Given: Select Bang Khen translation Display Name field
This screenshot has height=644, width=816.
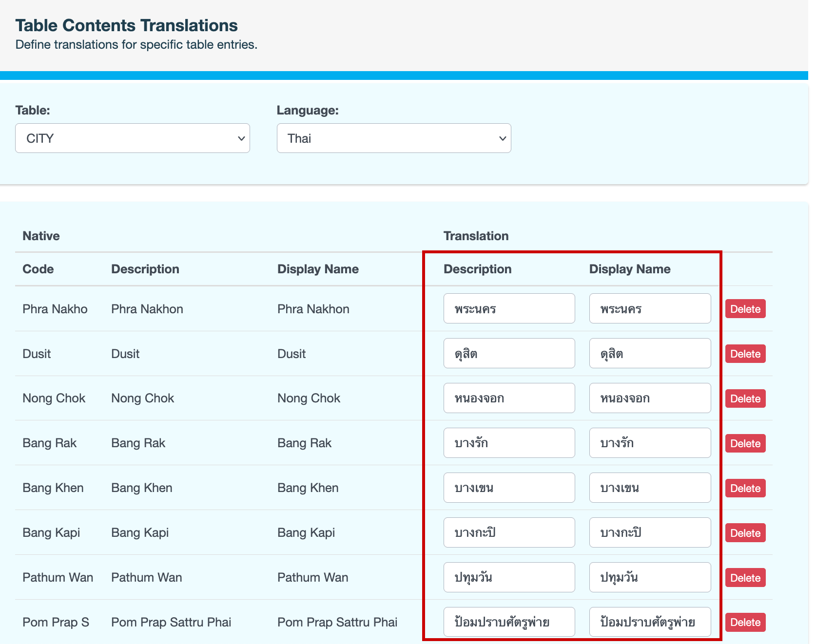Looking at the screenshot, I should pos(650,488).
